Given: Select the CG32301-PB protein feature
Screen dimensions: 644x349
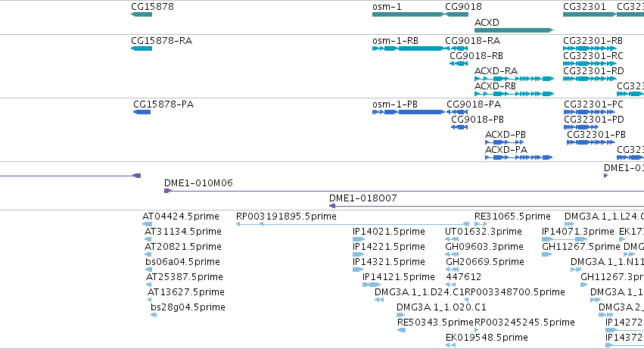Looking at the screenshot, I should coord(591,142).
